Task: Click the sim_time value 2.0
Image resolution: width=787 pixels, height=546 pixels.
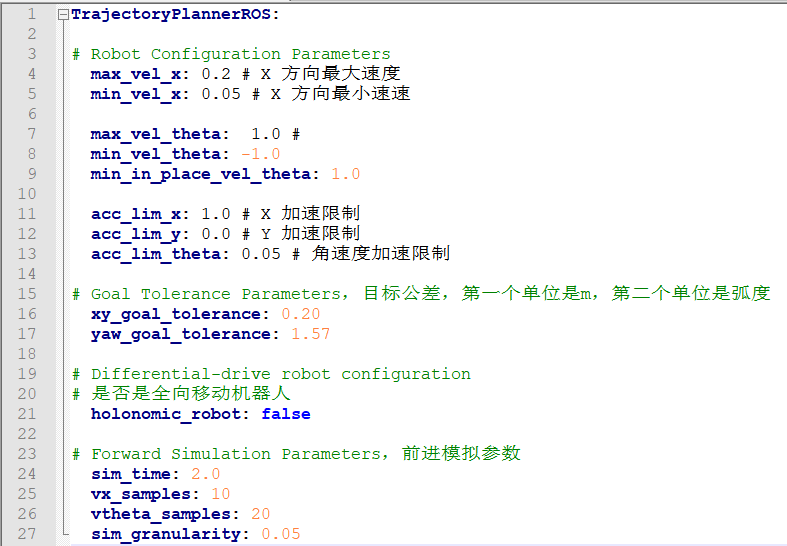Action: click(205, 474)
